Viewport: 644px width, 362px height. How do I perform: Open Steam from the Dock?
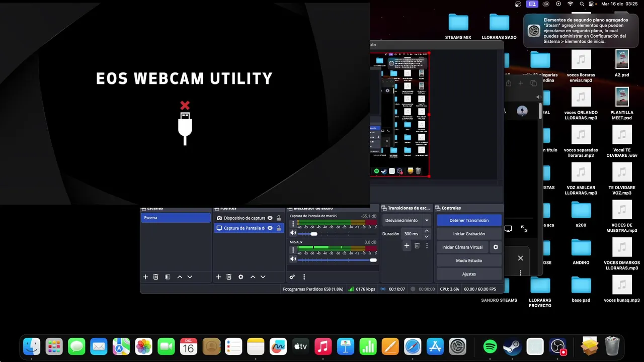point(512,346)
